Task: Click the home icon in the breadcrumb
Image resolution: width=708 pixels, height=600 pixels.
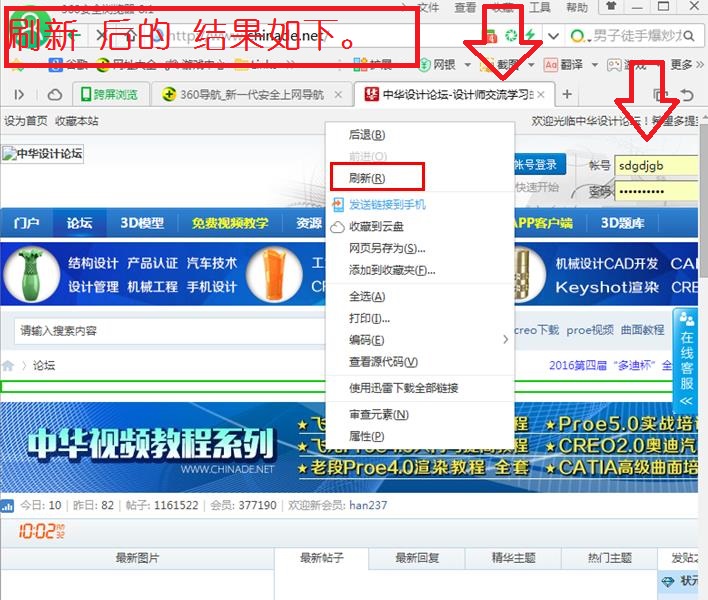Action: click(x=8, y=365)
